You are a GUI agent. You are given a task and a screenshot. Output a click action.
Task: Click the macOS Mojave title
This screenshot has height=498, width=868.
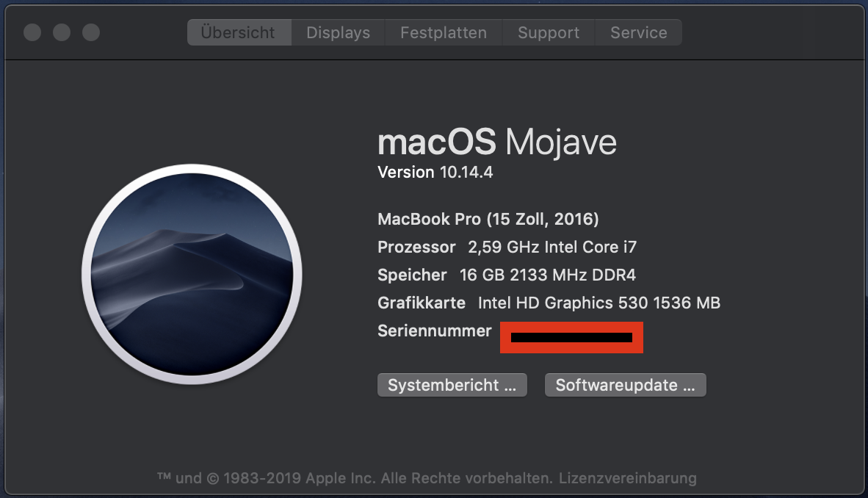pyautogui.click(x=496, y=142)
